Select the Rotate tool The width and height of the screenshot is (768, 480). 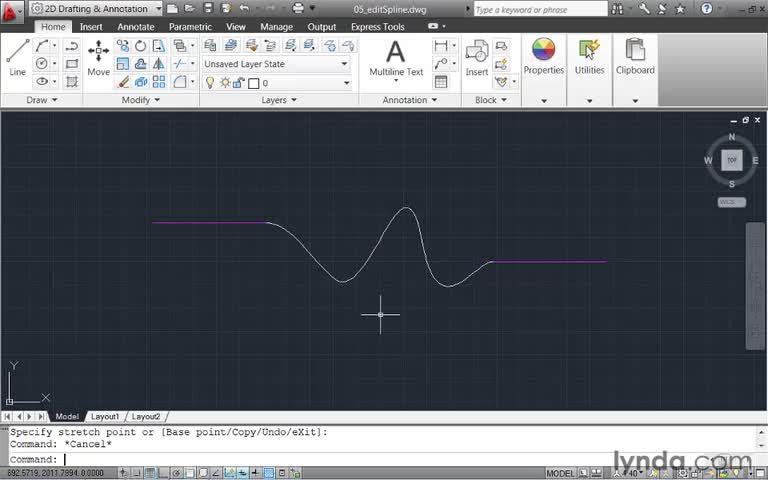coord(141,46)
